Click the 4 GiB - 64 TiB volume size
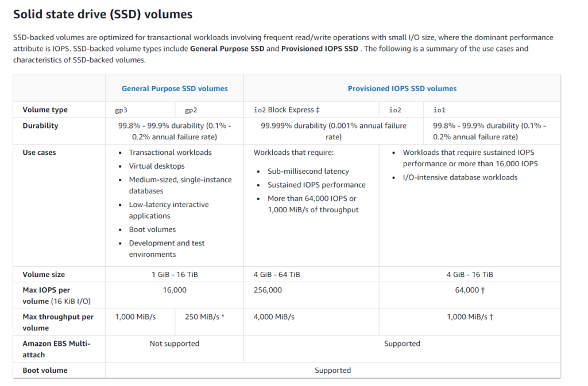The height and width of the screenshot is (386, 588). (277, 274)
